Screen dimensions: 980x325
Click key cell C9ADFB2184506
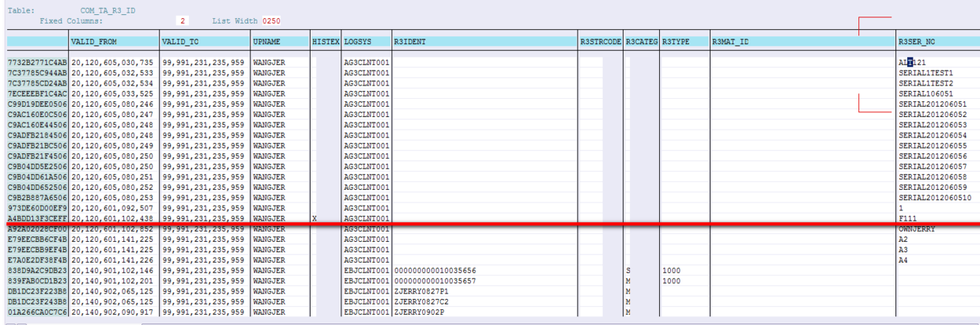(x=37, y=135)
